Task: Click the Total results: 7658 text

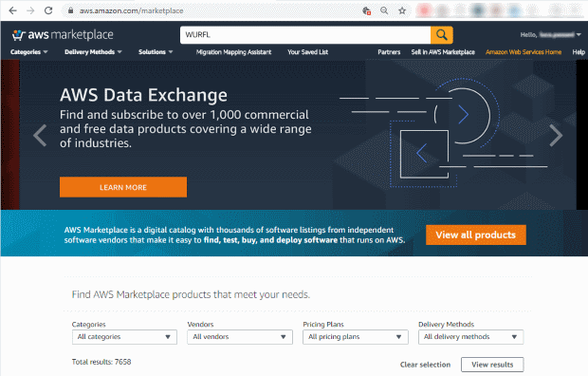Action: 101,362
